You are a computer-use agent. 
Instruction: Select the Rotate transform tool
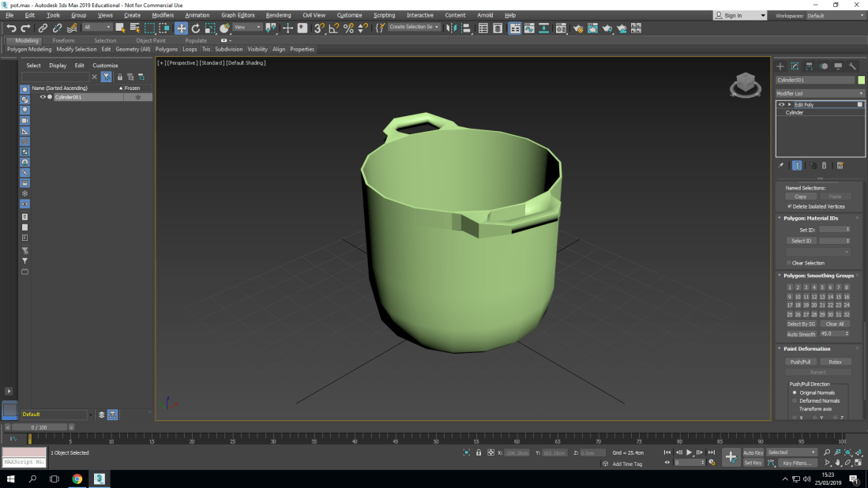click(196, 28)
